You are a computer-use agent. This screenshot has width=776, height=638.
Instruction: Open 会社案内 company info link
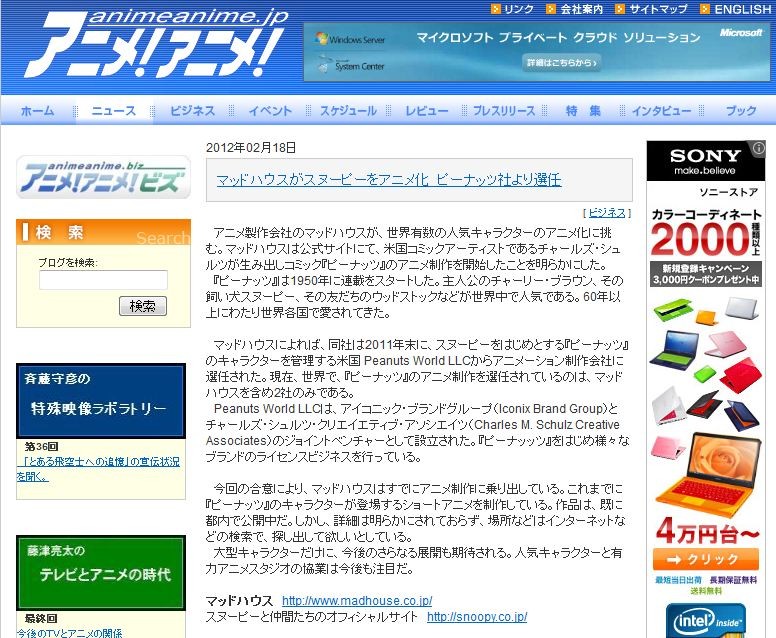tap(582, 9)
